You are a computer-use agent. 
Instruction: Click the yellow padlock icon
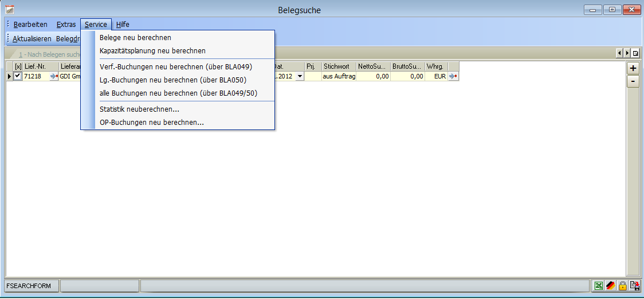[x=622, y=286]
